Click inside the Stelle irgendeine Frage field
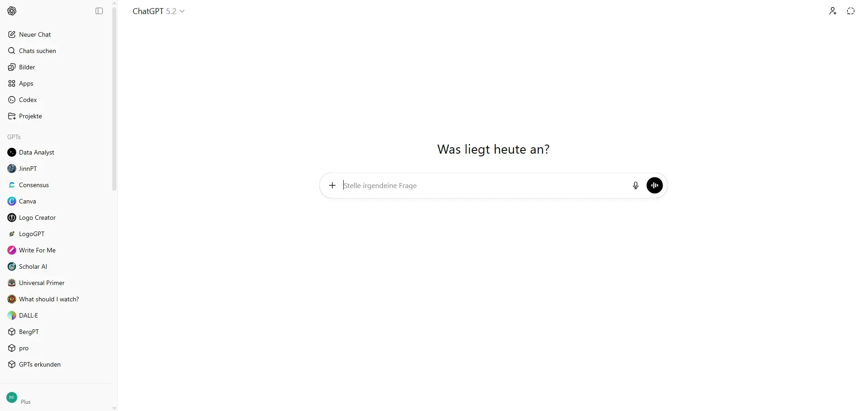 [x=453, y=185]
